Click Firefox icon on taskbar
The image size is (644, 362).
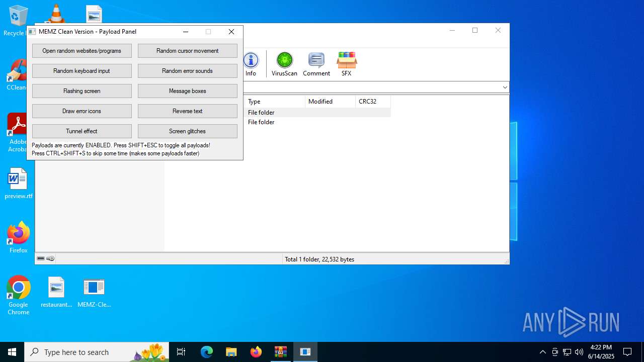256,352
